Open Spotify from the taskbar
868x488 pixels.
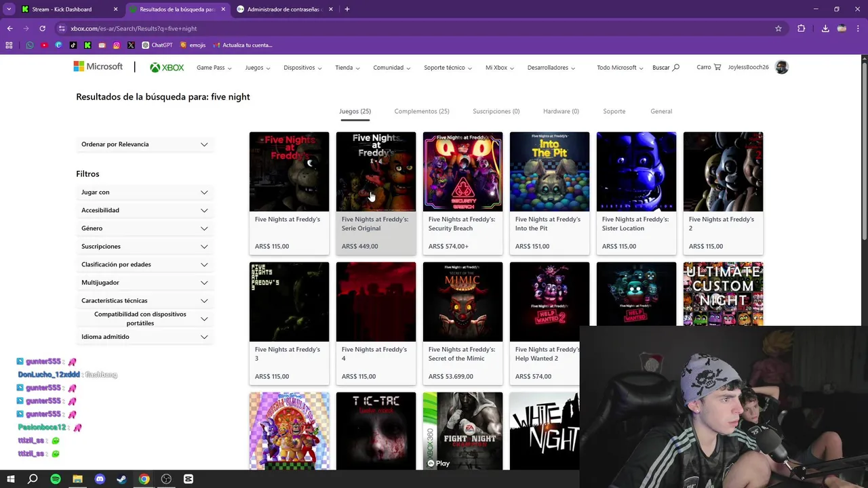(56, 479)
